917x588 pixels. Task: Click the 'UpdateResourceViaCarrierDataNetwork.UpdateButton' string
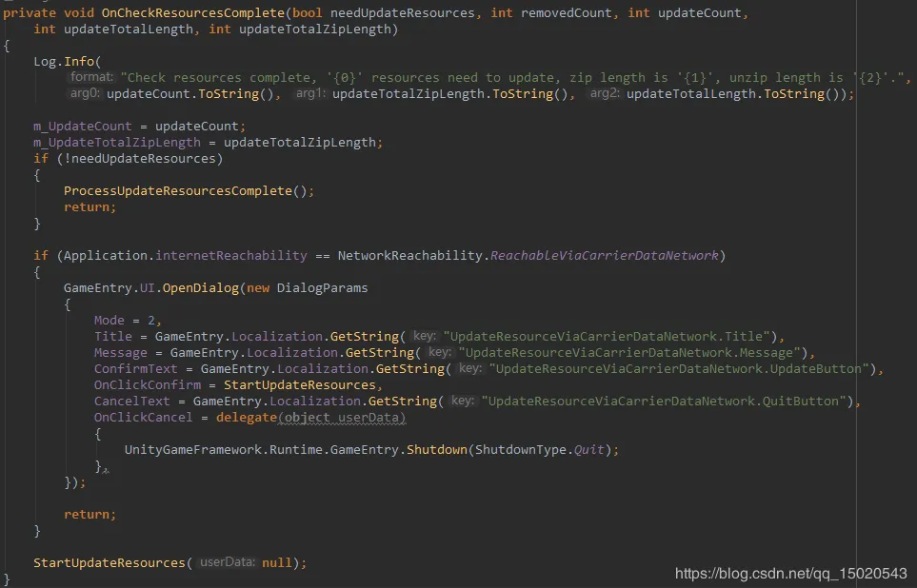tap(679, 369)
